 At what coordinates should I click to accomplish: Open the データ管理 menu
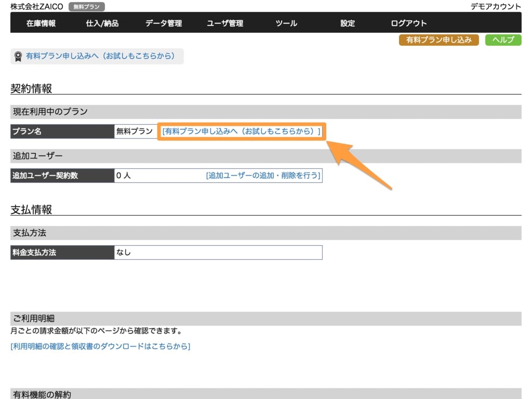point(164,23)
